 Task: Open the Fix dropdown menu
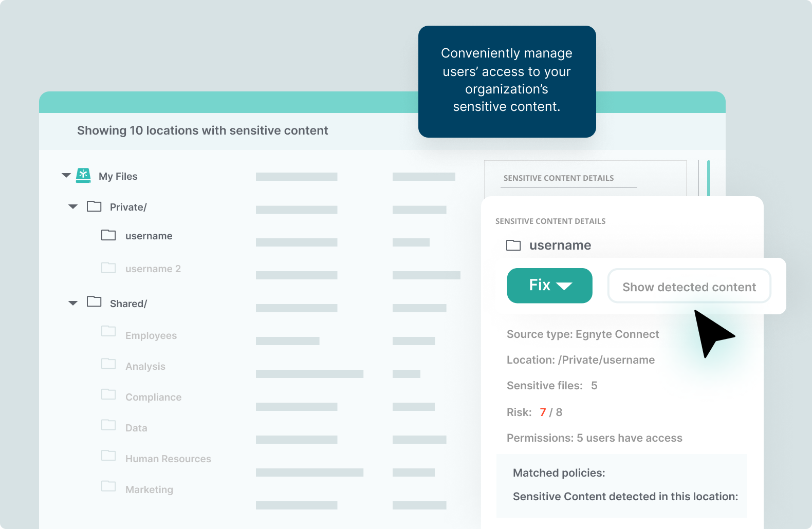coord(549,286)
